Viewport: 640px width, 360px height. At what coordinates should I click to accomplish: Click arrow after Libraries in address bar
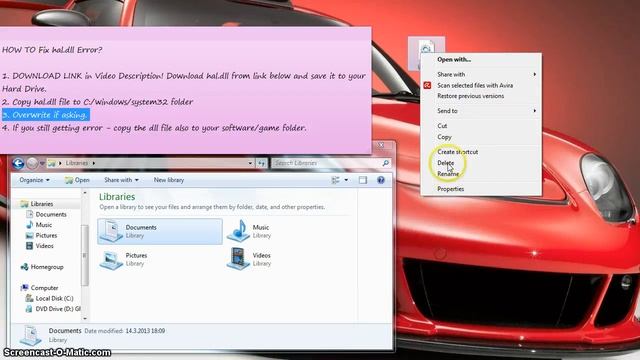pyautogui.click(x=93, y=163)
